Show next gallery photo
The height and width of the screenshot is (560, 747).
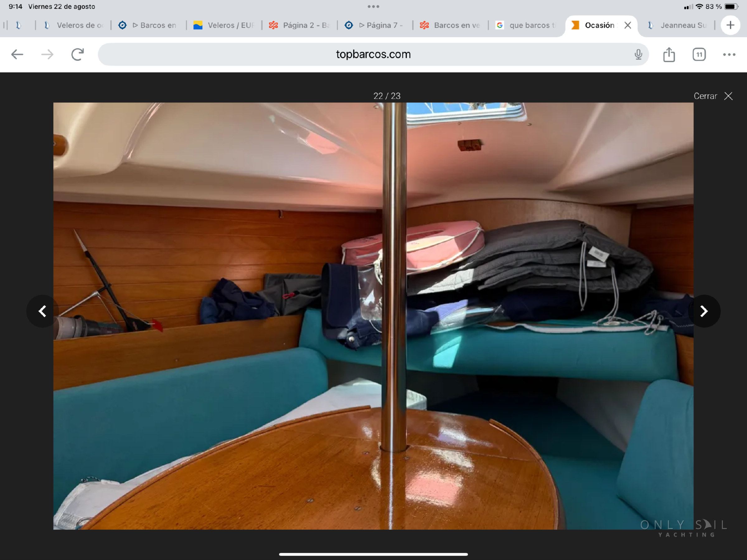point(704,311)
